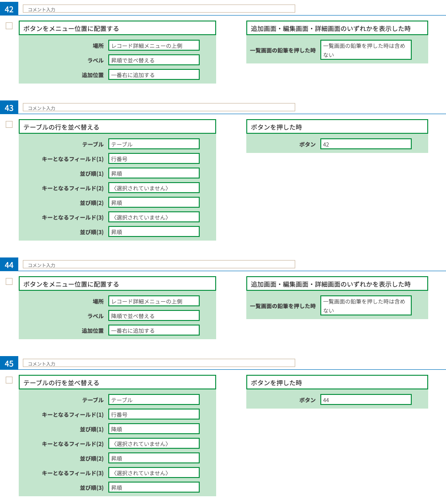
Task: Edit キーとなるフィールド(1) in row 45
Action: 154,415
